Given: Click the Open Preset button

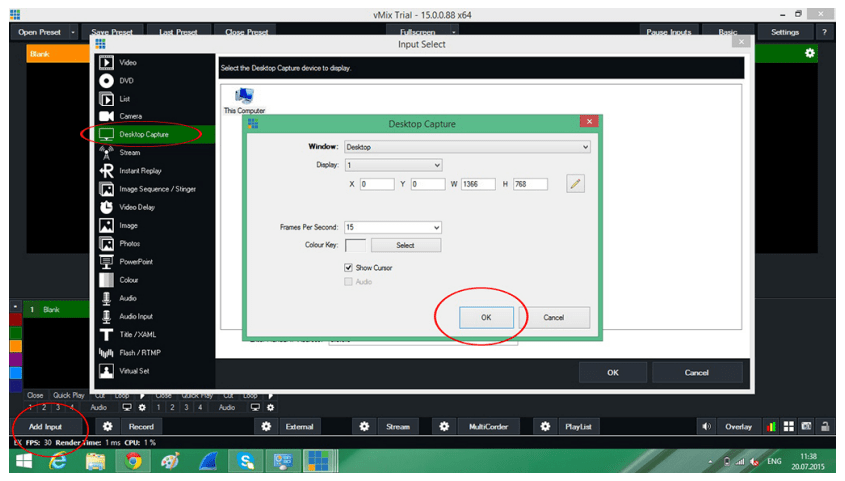Looking at the screenshot, I should pos(39,32).
